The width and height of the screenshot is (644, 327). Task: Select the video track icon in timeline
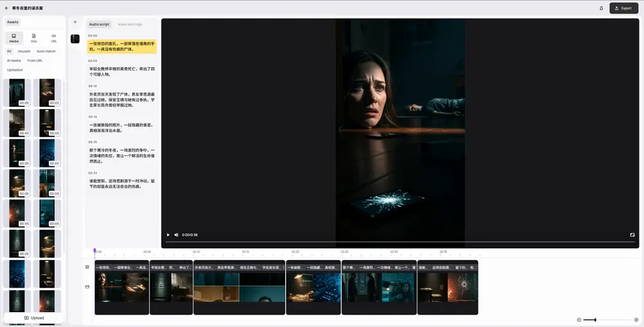coord(88,287)
